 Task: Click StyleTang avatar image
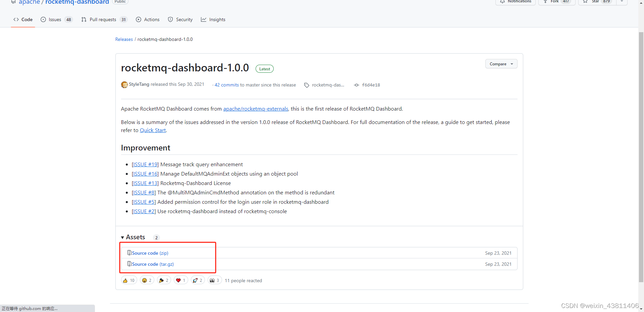[124, 84]
